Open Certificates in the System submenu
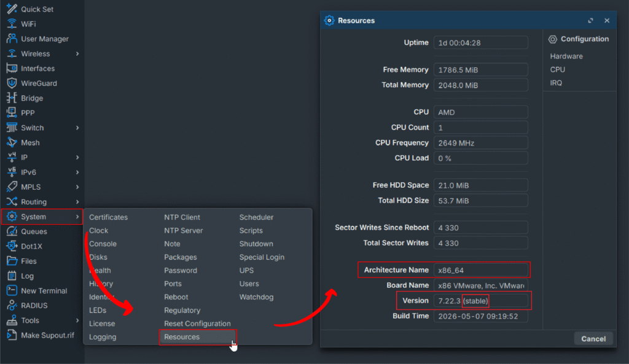Viewport: 629px width, 364px height. coord(108,217)
